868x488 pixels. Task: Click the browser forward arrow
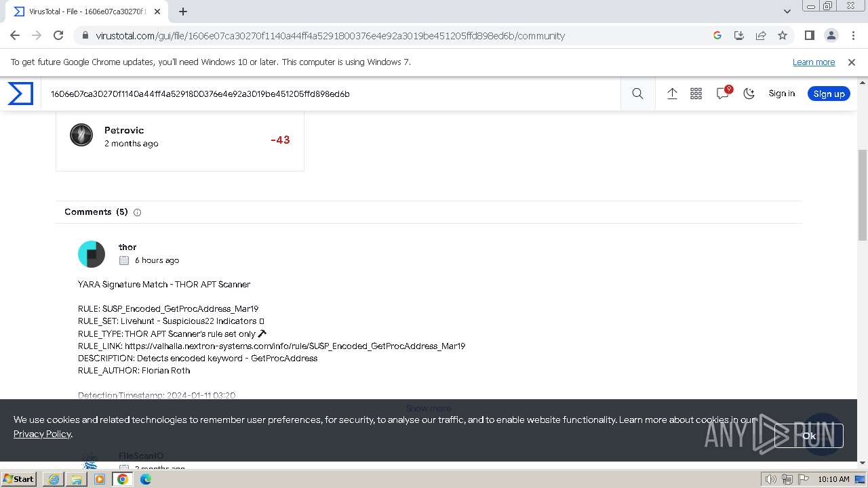pos(37,35)
